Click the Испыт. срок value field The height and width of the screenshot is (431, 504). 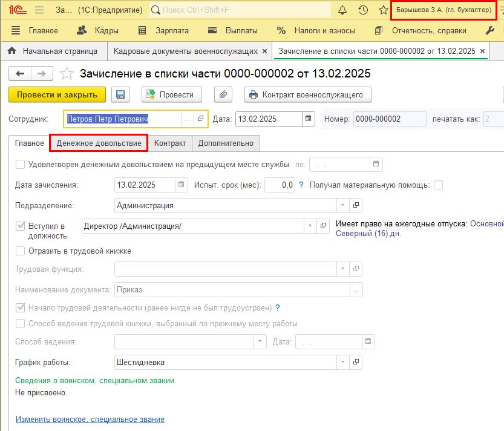click(x=280, y=185)
